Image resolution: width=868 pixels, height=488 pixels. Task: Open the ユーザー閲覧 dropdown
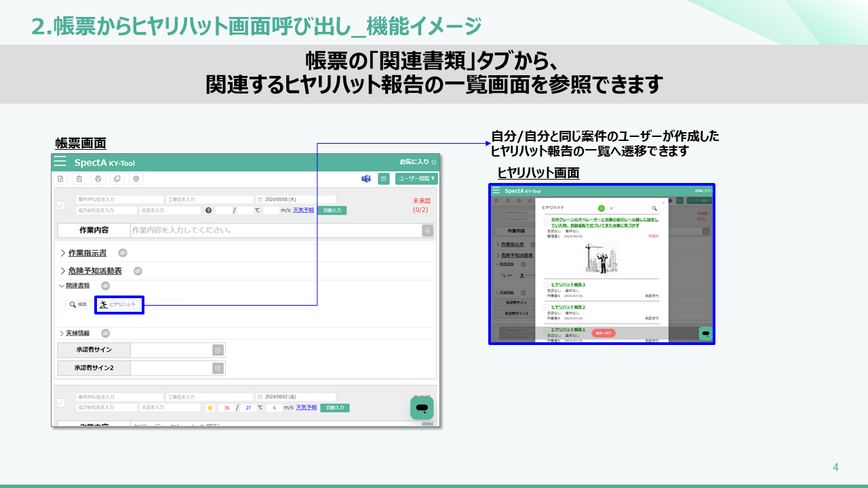(x=416, y=179)
